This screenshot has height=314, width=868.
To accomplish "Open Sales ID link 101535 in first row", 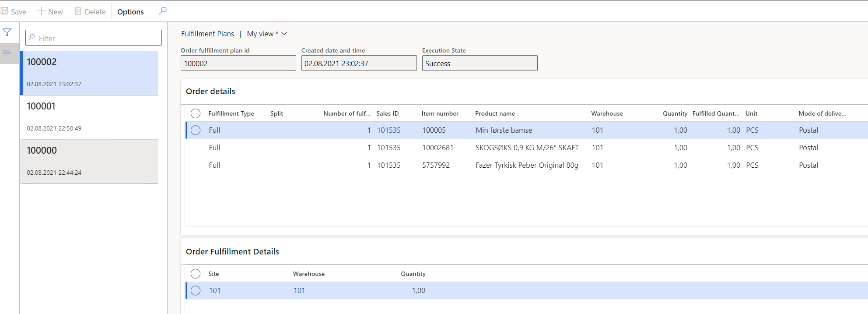I will coord(388,130).
